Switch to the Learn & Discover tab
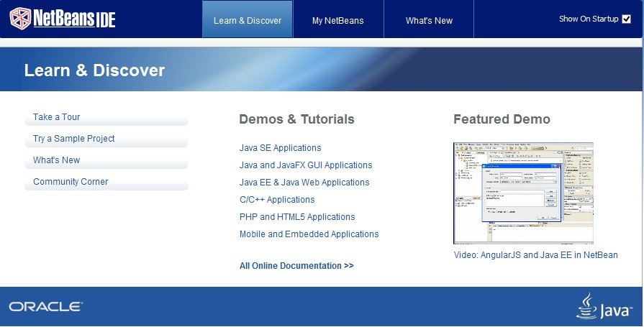This screenshot has height=327, width=644. pyautogui.click(x=248, y=20)
